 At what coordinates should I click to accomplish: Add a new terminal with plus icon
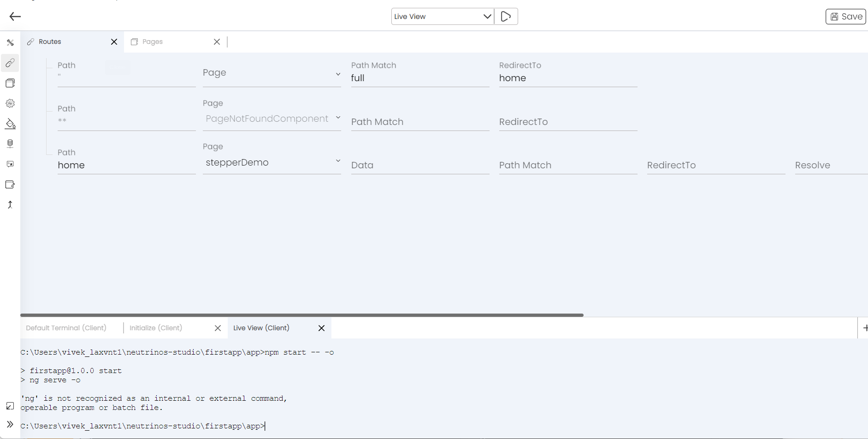[865, 328]
